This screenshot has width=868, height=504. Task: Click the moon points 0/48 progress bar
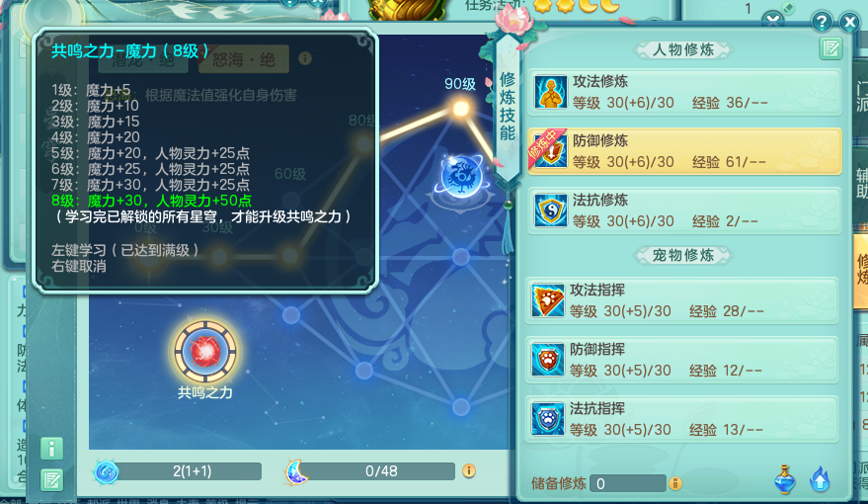click(x=381, y=471)
